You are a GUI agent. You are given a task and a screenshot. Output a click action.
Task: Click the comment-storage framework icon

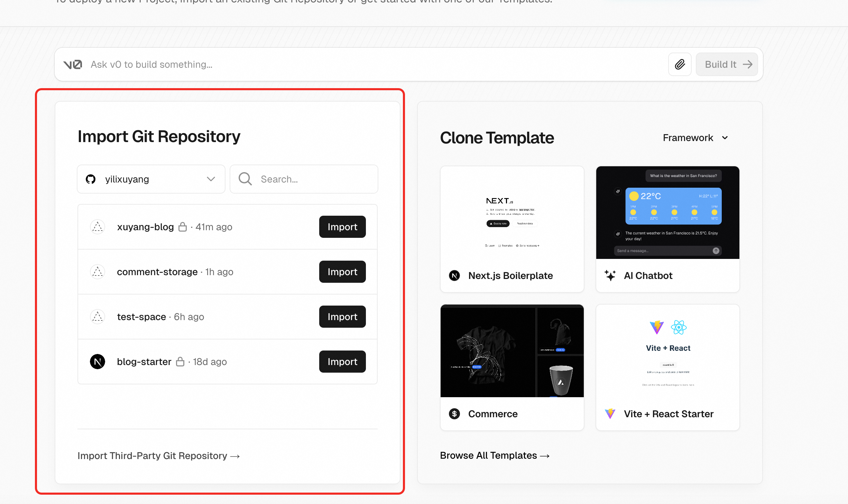pyautogui.click(x=98, y=272)
